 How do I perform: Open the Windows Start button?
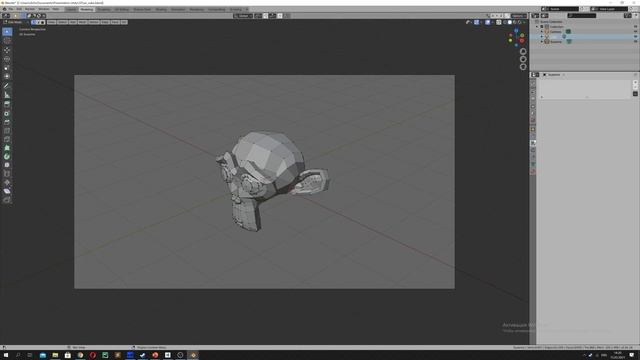coord(6,355)
